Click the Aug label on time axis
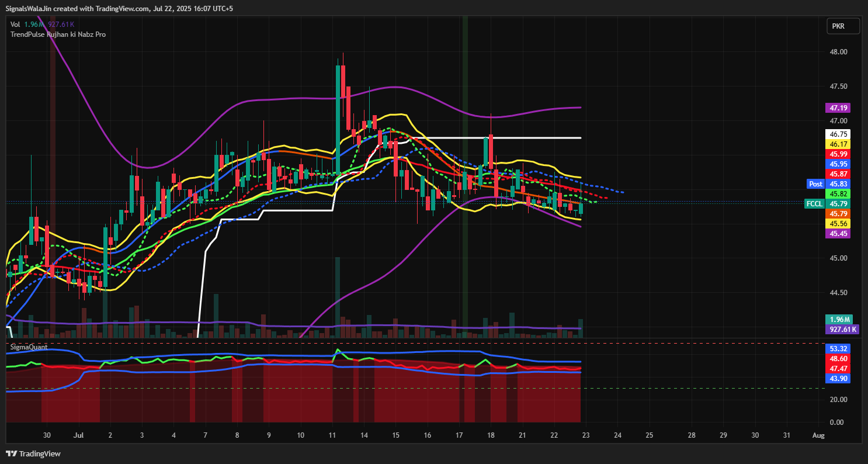This screenshot has width=868, height=464. pos(818,435)
